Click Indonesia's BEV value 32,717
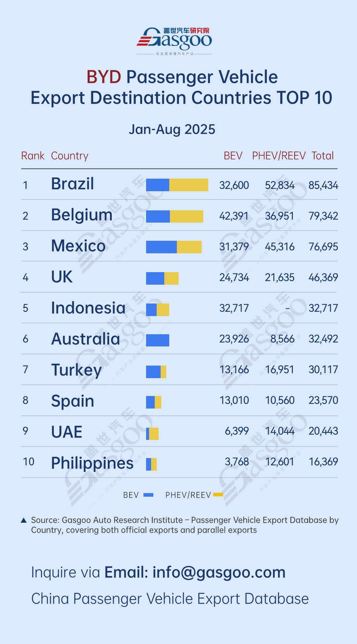 [234, 308]
